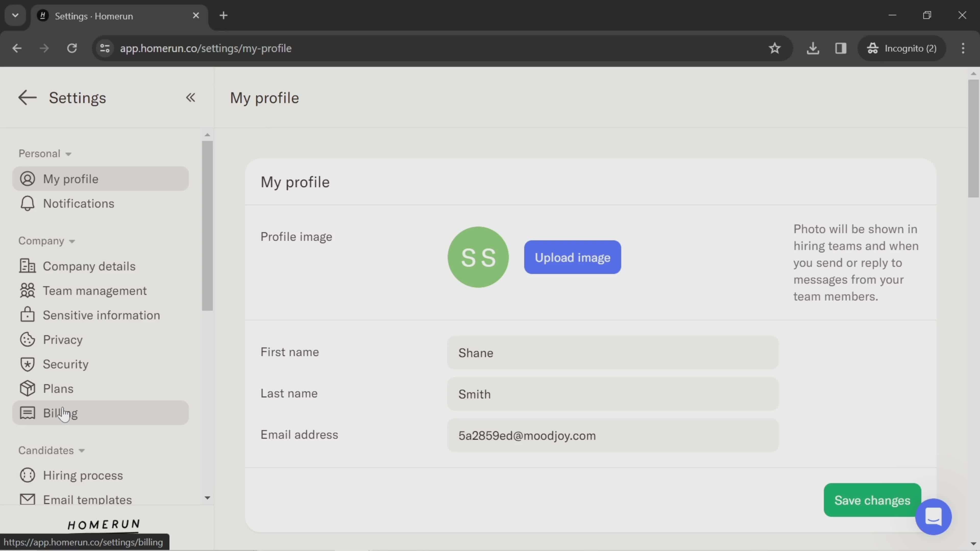Click the Hiring process icon
This screenshot has width=980, height=551.
[x=27, y=475]
